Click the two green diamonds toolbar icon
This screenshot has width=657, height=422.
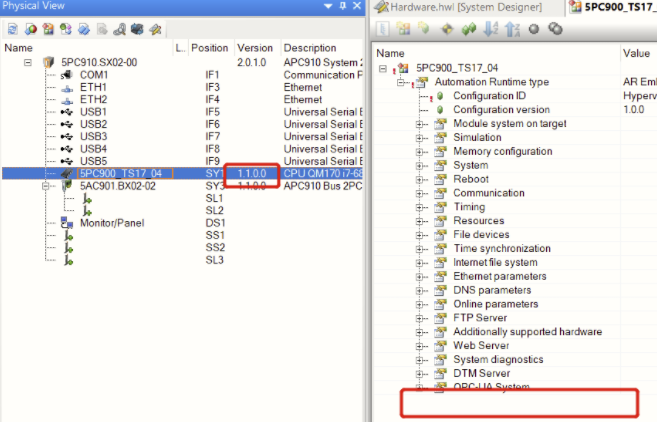click(x=469, y=29)
